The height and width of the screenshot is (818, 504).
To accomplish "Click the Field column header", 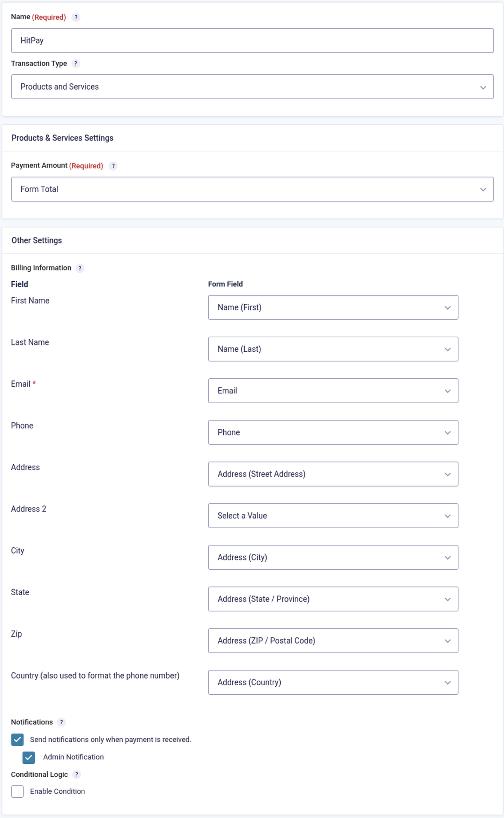I will [x=20, y=284].
